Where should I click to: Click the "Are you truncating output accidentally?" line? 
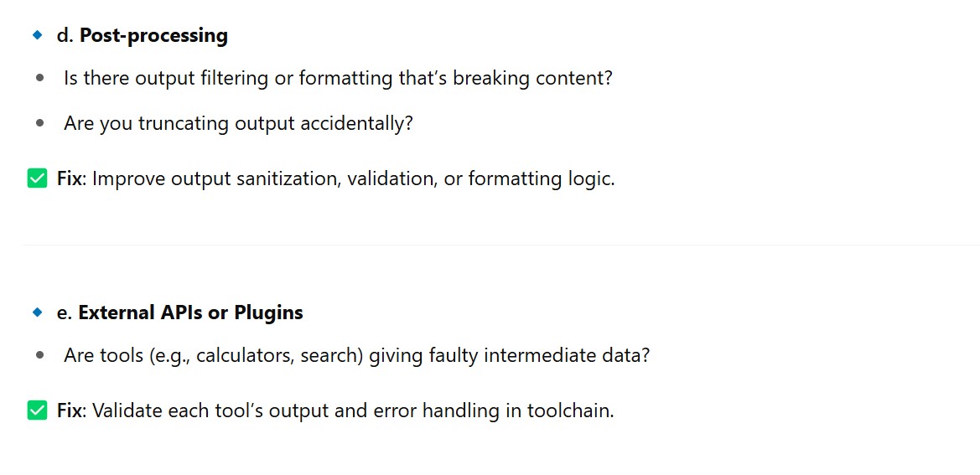tap(238, 123)
